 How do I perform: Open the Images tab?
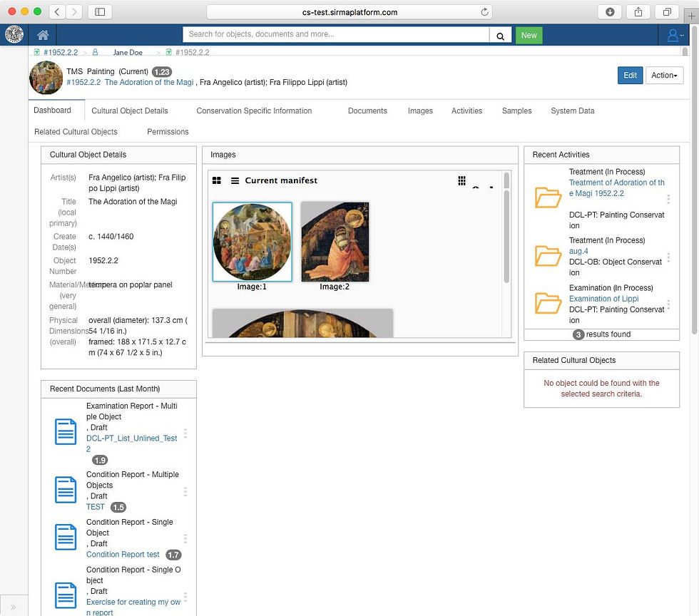tap(420, 111)
